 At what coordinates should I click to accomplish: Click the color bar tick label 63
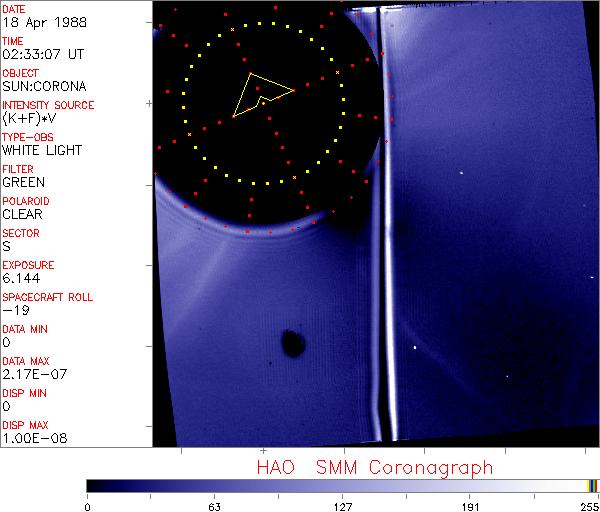(x=214, y=506)
